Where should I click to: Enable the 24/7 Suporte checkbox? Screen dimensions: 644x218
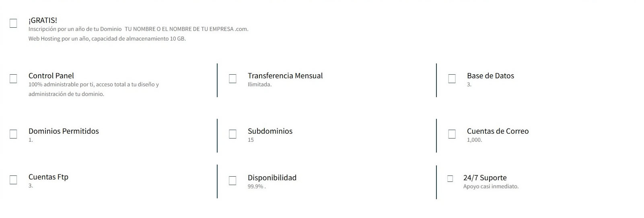(450, 179)
